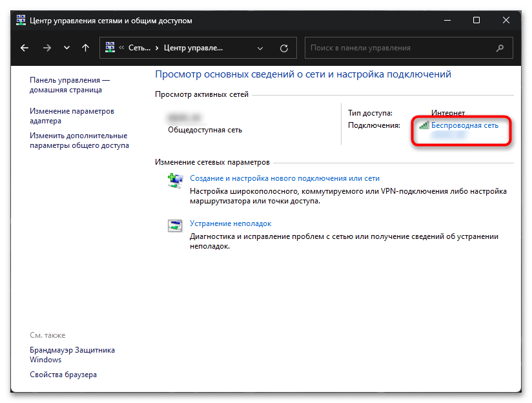The image size is (532, 403).
Task: Open 'Брандмауэр Защитника Windows' link
Action: point(72,355)
